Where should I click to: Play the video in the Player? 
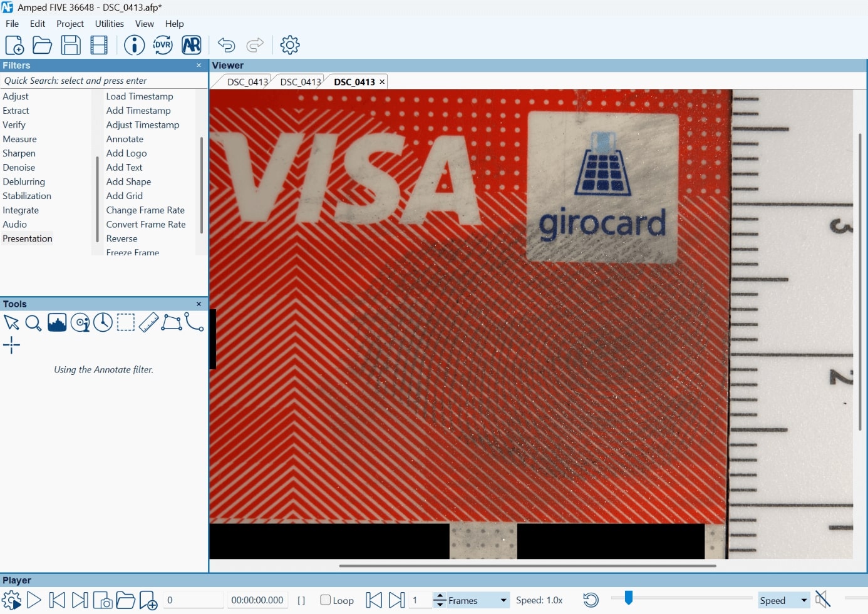(x=34, y=600)
